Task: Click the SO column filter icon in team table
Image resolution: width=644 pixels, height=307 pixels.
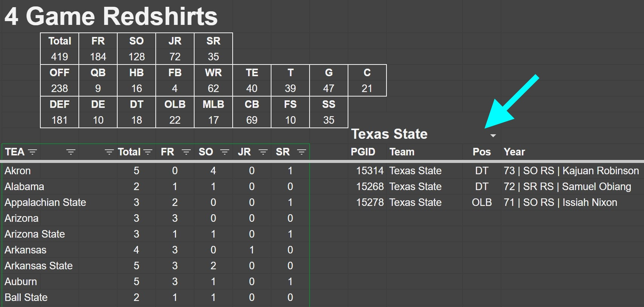Action: tap(225, 152)
